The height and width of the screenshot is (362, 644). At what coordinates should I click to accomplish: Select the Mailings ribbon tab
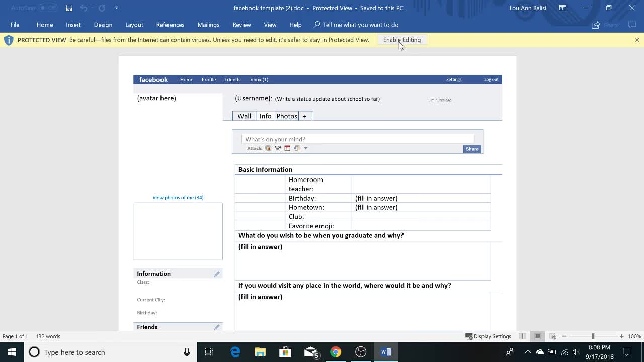tap(208, 25)
